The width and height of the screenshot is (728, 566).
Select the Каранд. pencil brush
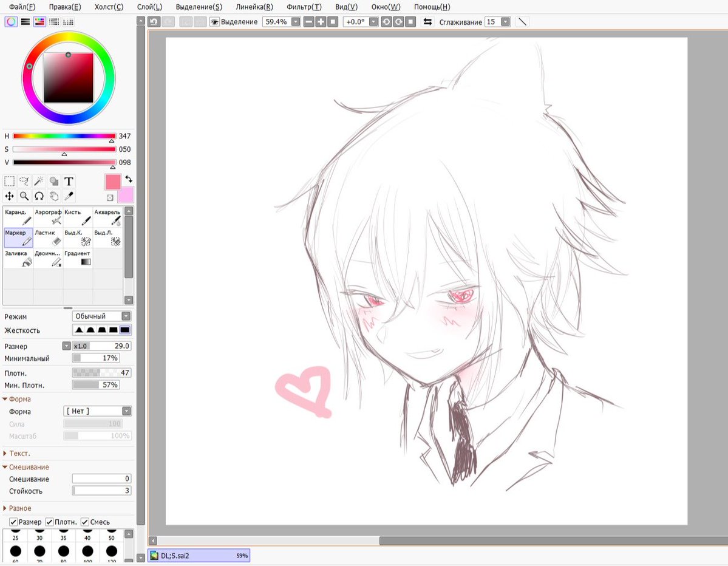coord(18,217)
